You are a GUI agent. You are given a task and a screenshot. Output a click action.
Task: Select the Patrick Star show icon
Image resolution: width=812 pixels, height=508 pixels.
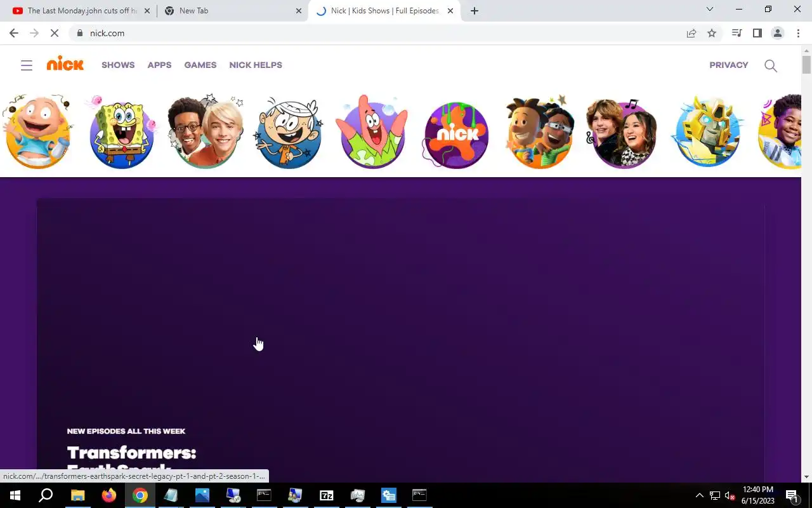pos(372,132)
